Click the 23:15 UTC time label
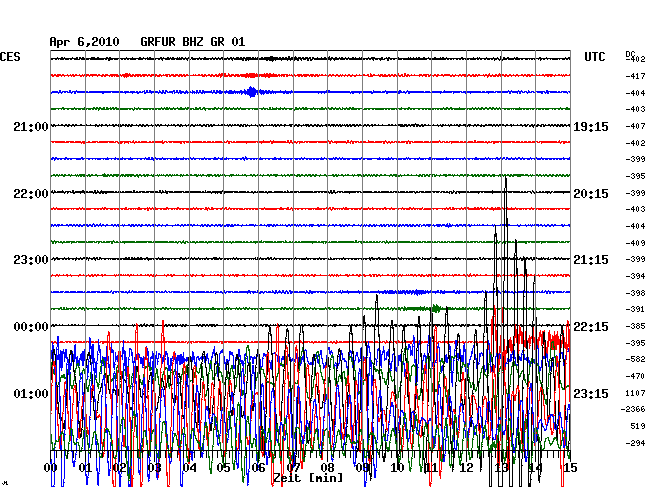The width and height of the screenshot is (650, 494). 591,393
